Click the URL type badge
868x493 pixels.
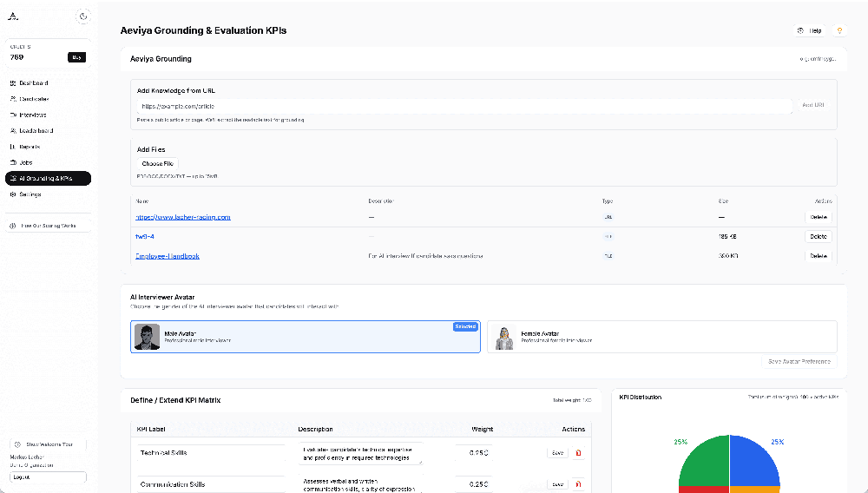pos(608,218)
